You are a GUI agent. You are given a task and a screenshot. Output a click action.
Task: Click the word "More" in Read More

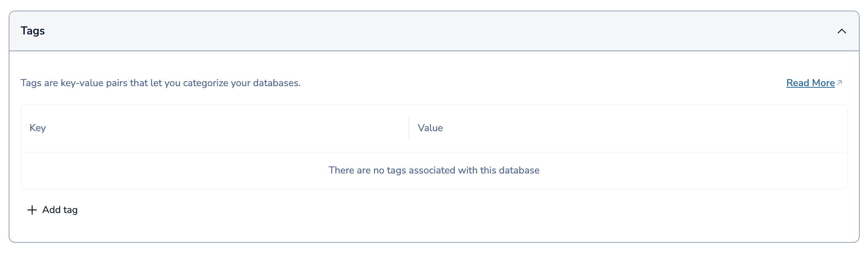pos(823,83)
